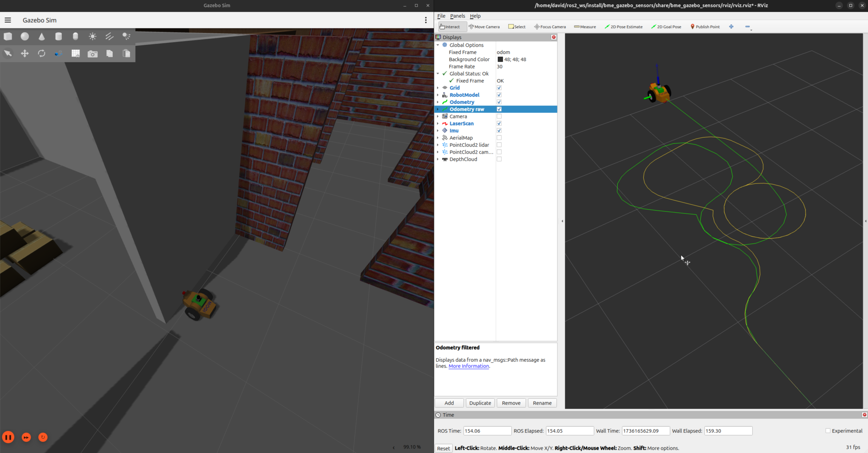Screen dimensions: 868x453
Task: Select the rotate mode tool
Action: [41, 53]
